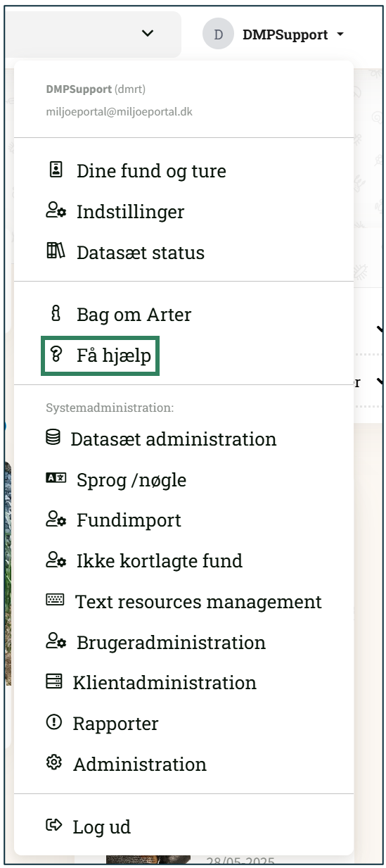Go to Brugeradministration
This screenshot has width=386, height=868.
pos(171,642)
